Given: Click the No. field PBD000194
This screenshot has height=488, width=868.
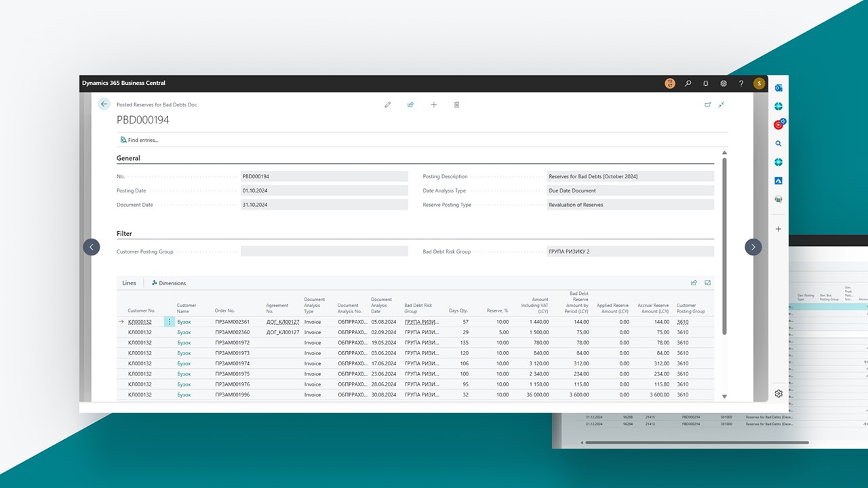Looking at the screenshot, I should (x=325, y=176).
